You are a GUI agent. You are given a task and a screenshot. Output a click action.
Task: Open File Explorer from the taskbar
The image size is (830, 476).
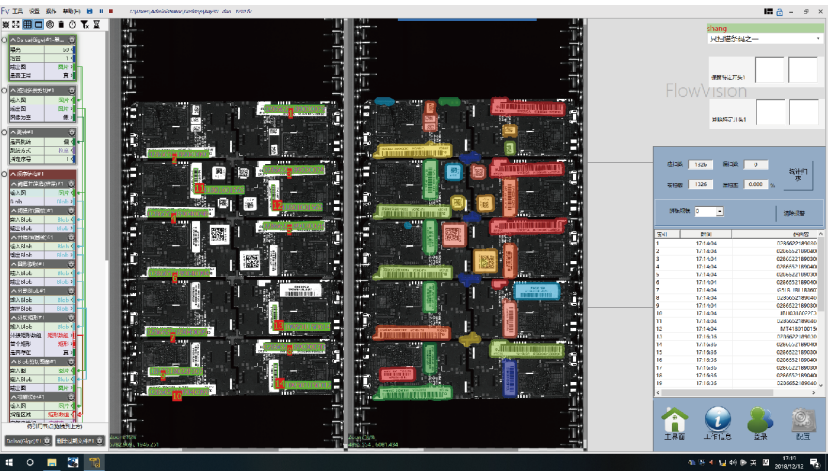(x=51, y=463)
